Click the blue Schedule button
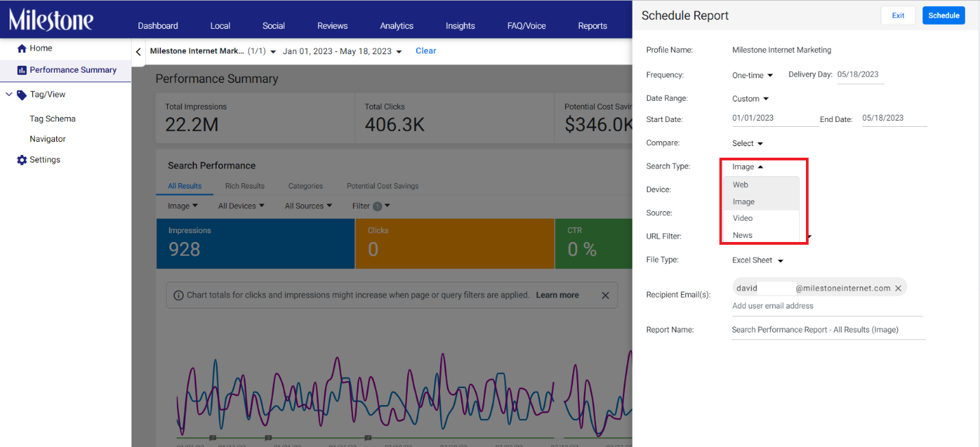The width and height of the screenshot is (980, 447). click(944, 15)
